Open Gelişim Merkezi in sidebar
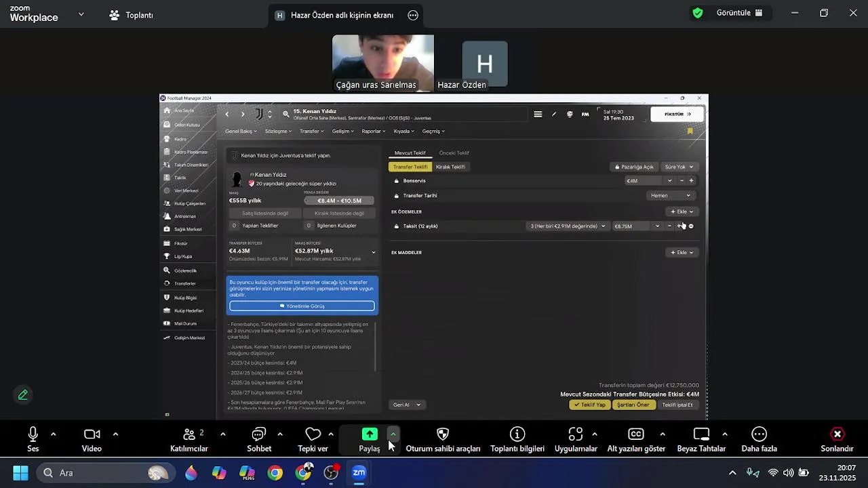Screen dimensions: 868x488 coord(189,338)
